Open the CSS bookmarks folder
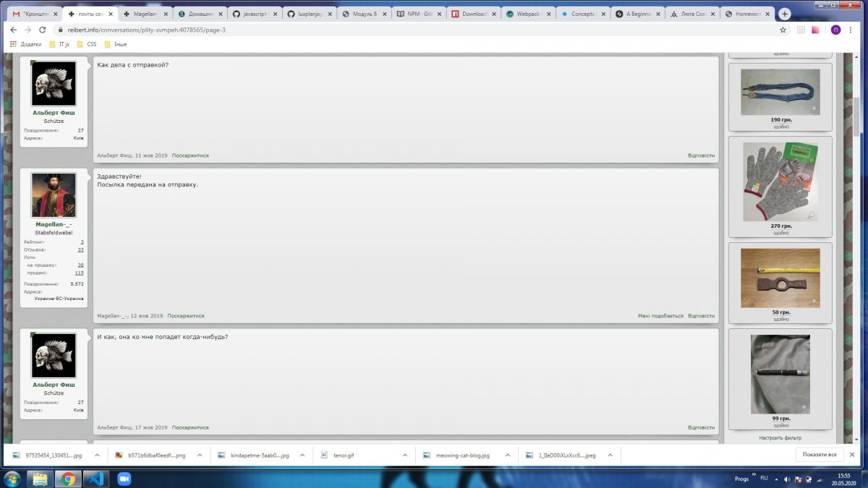 point(86,44)
